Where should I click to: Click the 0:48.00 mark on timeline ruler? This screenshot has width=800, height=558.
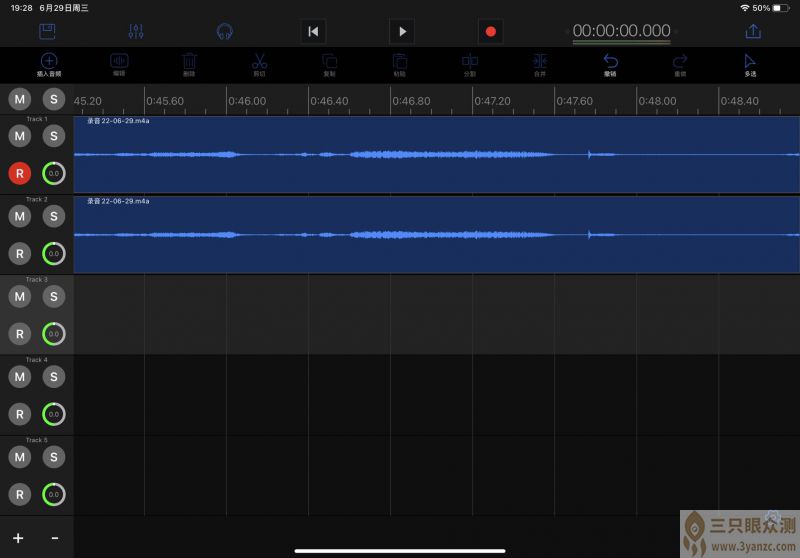[x=657, y=101]
